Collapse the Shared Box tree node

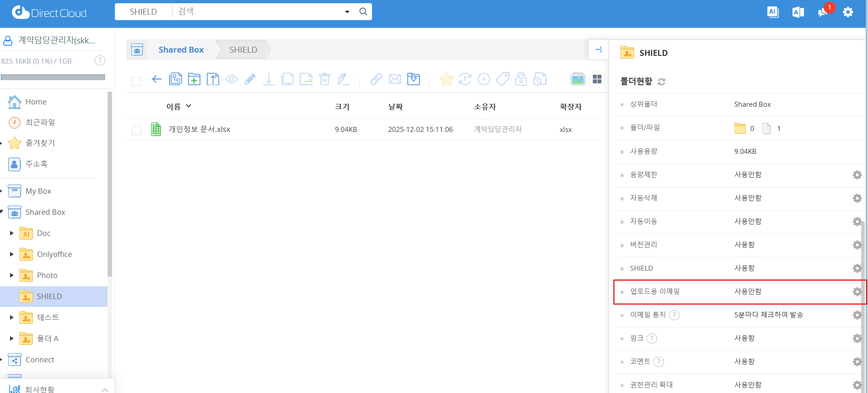[2, 212]
